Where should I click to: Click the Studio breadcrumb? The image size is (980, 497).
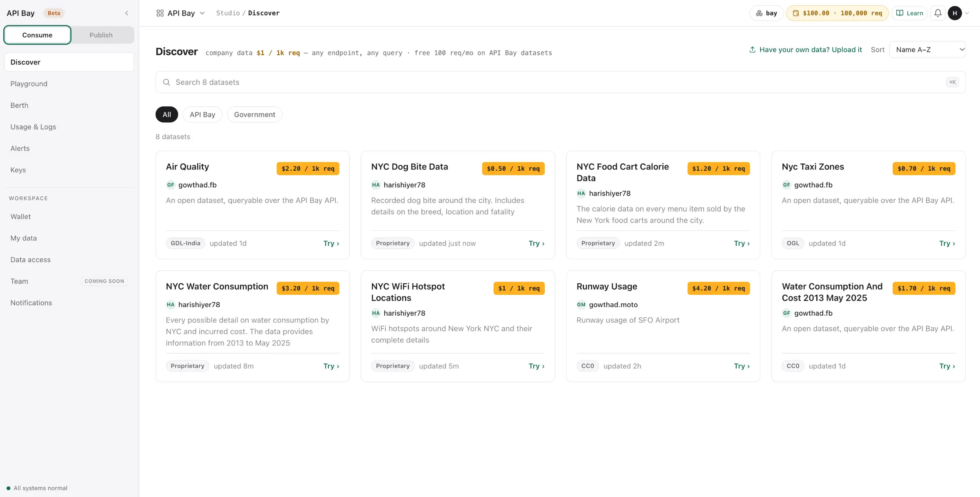(x=228, y=13)
